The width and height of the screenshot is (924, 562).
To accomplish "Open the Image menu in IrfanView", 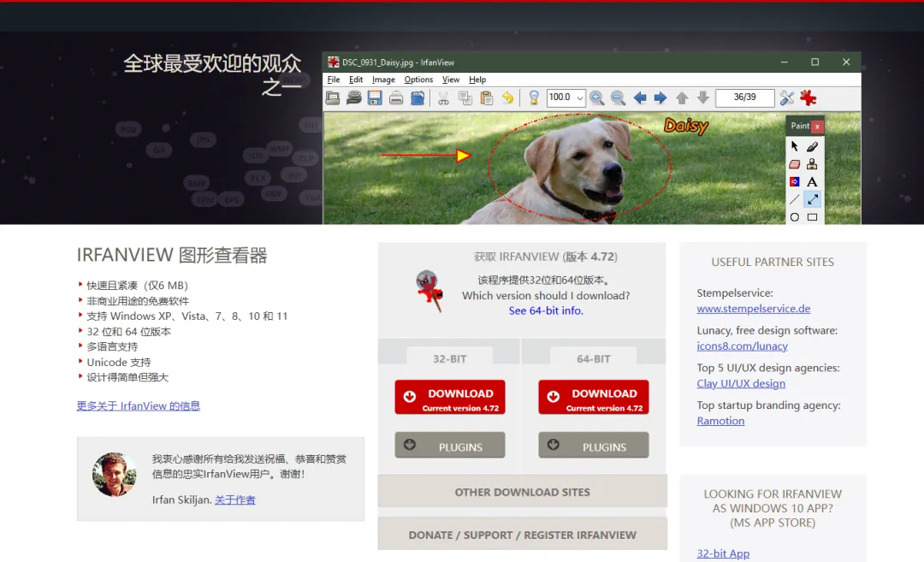I will (x=383, y=80).
